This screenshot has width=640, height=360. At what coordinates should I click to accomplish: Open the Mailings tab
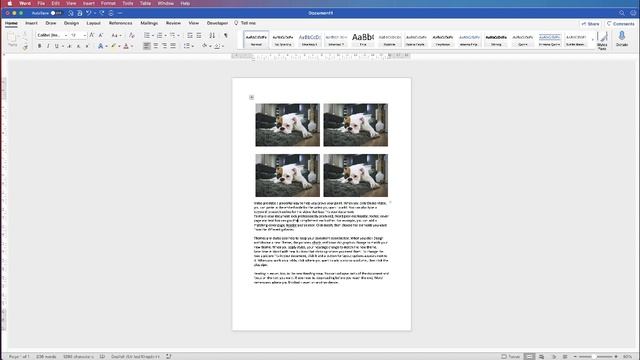coord(149,23)
